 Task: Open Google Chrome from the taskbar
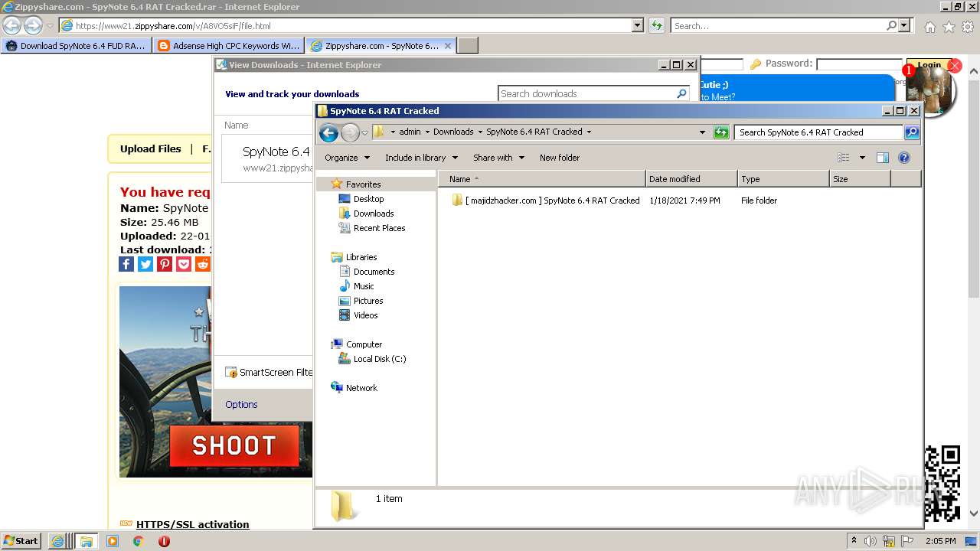(x=139, y=541)
